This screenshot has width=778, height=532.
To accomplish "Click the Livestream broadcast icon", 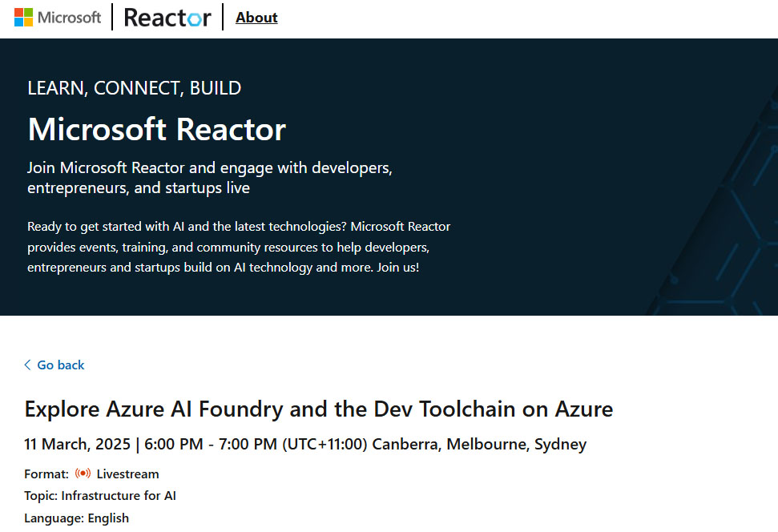I will tap(83, 473).
